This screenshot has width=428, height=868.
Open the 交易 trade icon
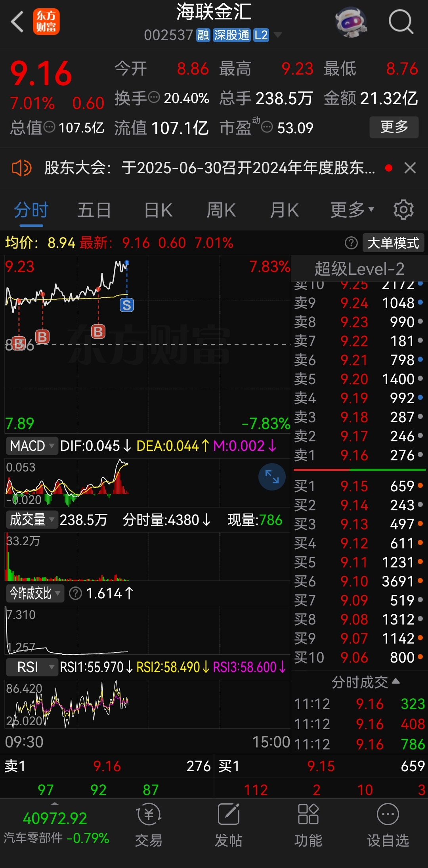point(149,825)
